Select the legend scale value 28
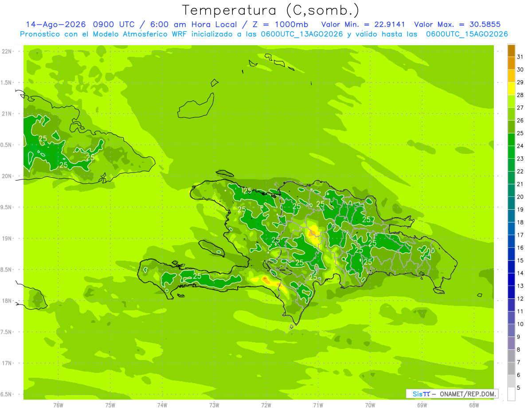The image size is (532, 411). point(520,95)
